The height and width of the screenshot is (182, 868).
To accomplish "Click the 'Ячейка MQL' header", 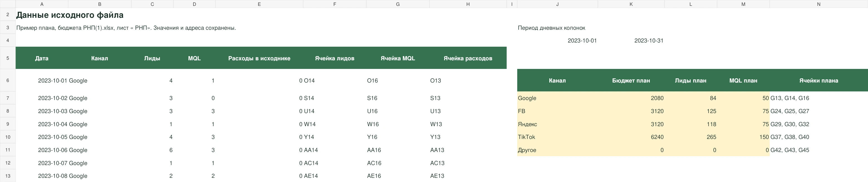I will [x=398, y=58].
